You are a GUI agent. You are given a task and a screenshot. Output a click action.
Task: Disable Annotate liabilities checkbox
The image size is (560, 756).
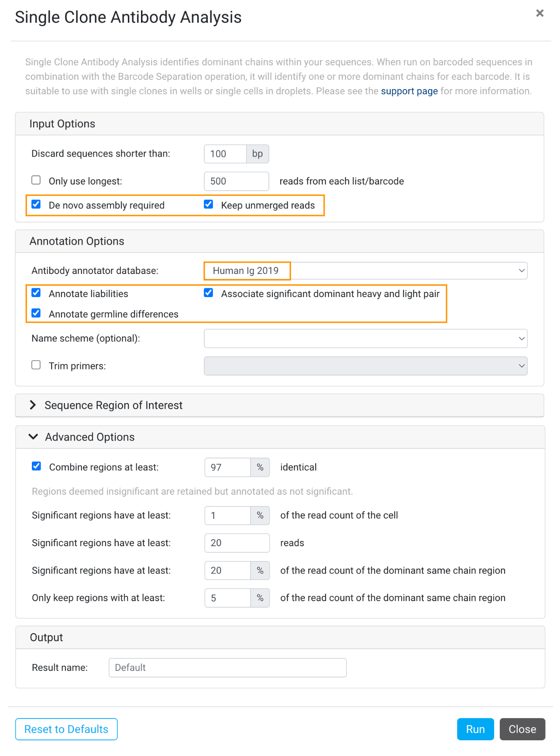(x=36, y=293)
